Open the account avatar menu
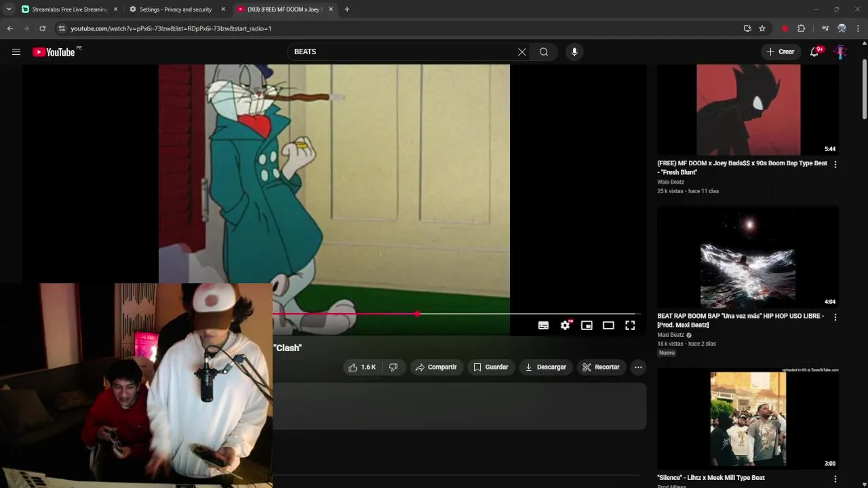Image resolution: width=868 pixels, height=488 pixels. 841,52
